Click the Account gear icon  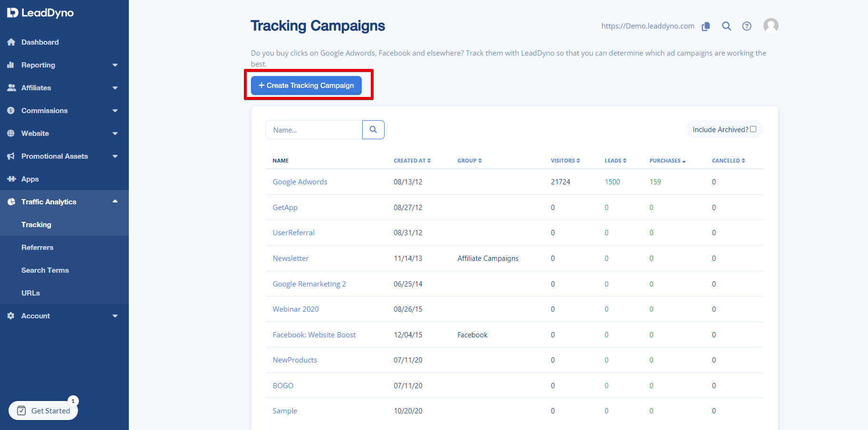click(x=11, y=316)
